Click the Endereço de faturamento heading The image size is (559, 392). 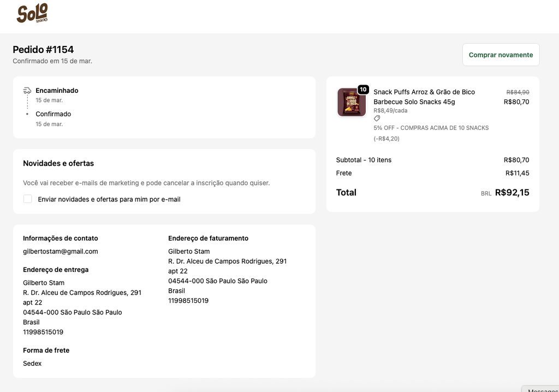(208, 238)
